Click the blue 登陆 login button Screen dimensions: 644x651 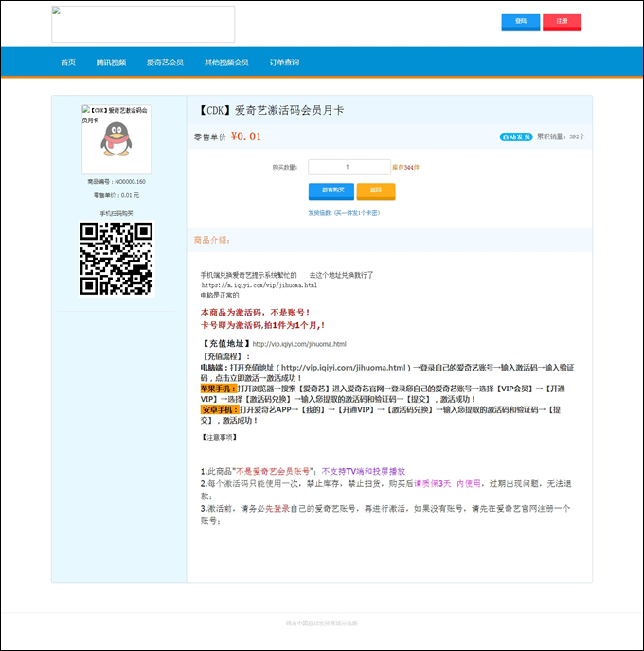point(520,22)
